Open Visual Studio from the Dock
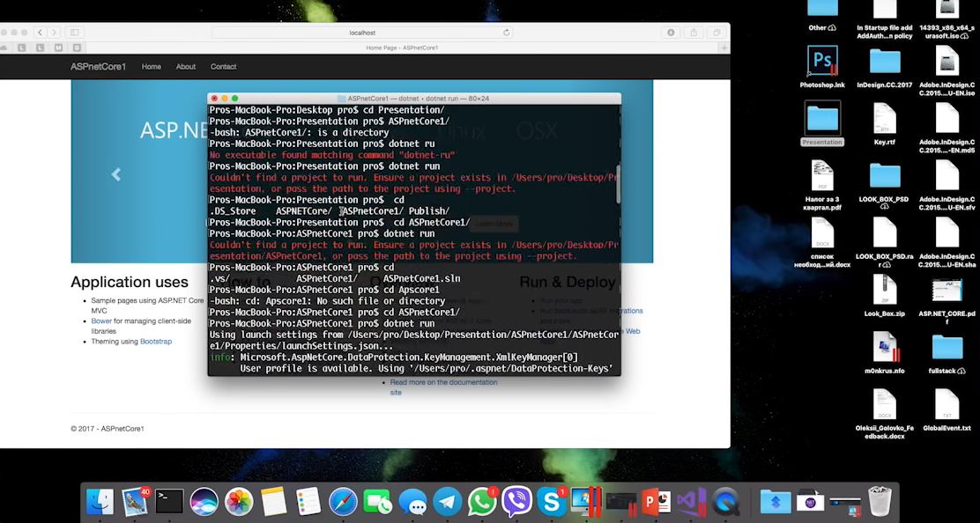This screenshot has height=523, width=980. (x=691, y=501)
